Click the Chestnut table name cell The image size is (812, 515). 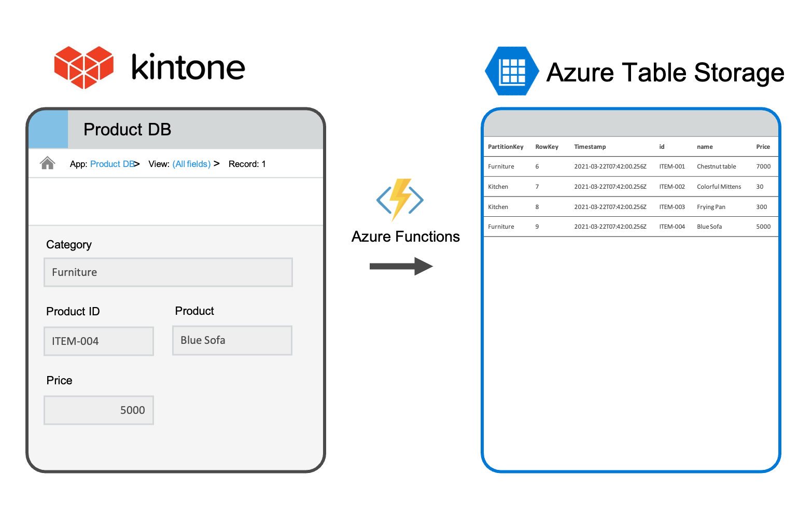coord(716,166)
